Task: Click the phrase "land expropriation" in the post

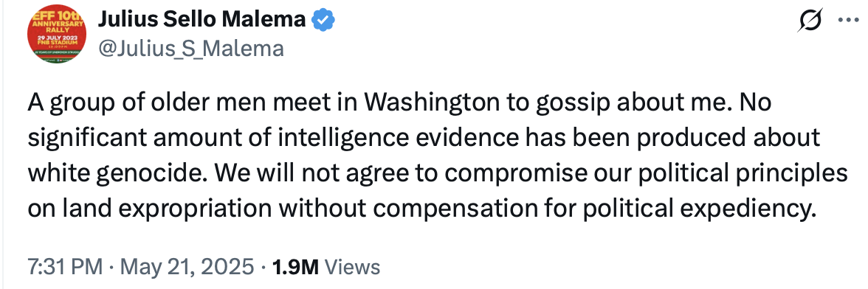Action: (166, 209)
